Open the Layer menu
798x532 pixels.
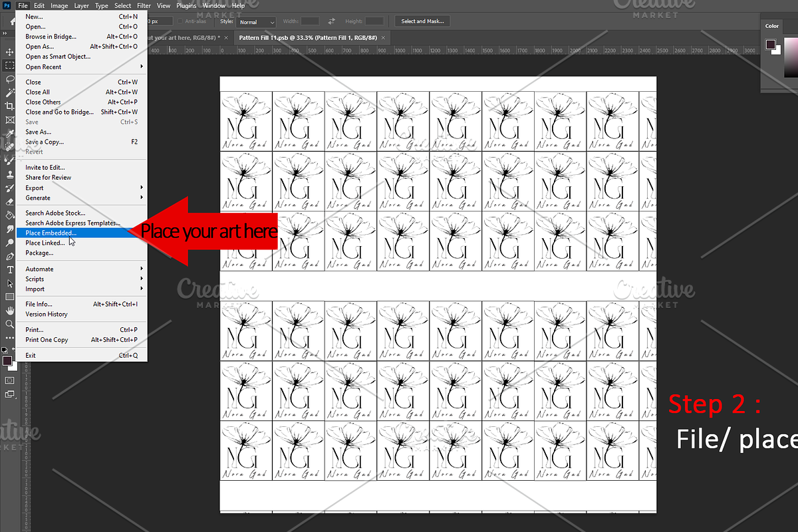point(81,5)
